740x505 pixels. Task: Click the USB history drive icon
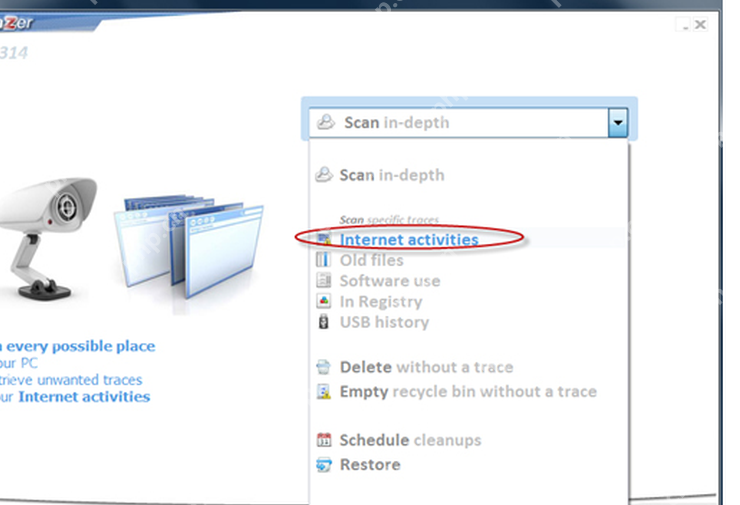(323, 322)
